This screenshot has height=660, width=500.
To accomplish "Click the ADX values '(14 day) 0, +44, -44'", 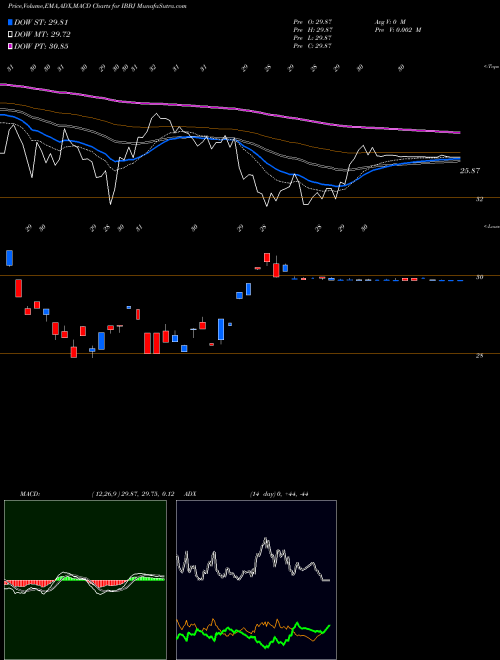I will 279,494.
